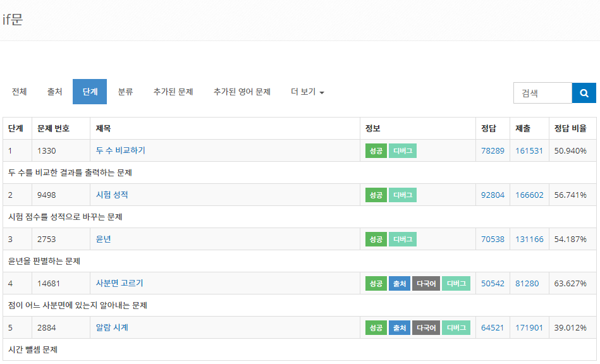Click the blue search magnifier button
This screenshot has width=600, height=364.
point(584,93)
